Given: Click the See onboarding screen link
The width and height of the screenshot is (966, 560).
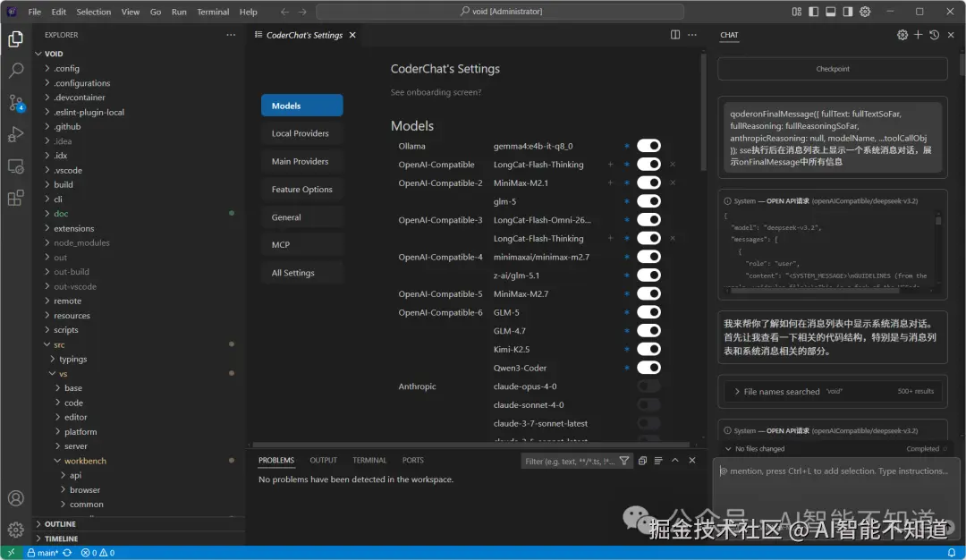Looking at the screenshot, I should [436, 92].
